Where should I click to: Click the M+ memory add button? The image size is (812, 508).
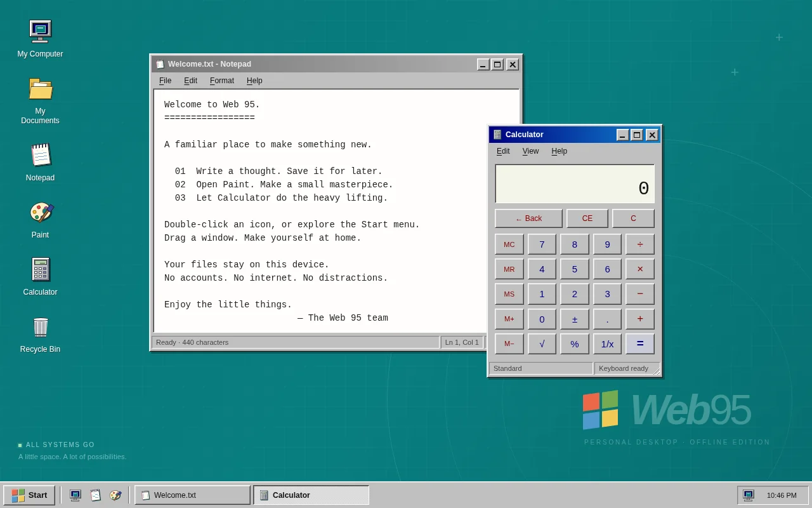(x=509, y=319)
